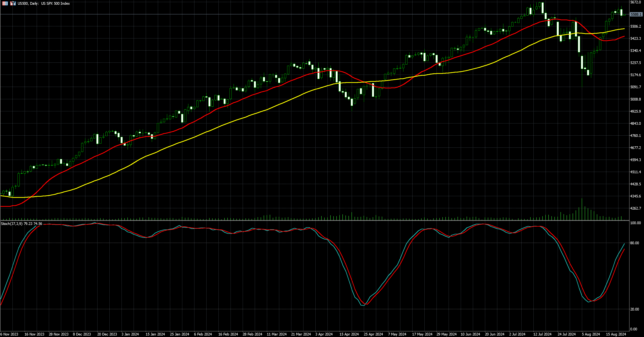Viewport: 644px width, 337px height.
Task: Click the 5672.0 price scale label
Action: pyautogui.click(x=635, y=2)
